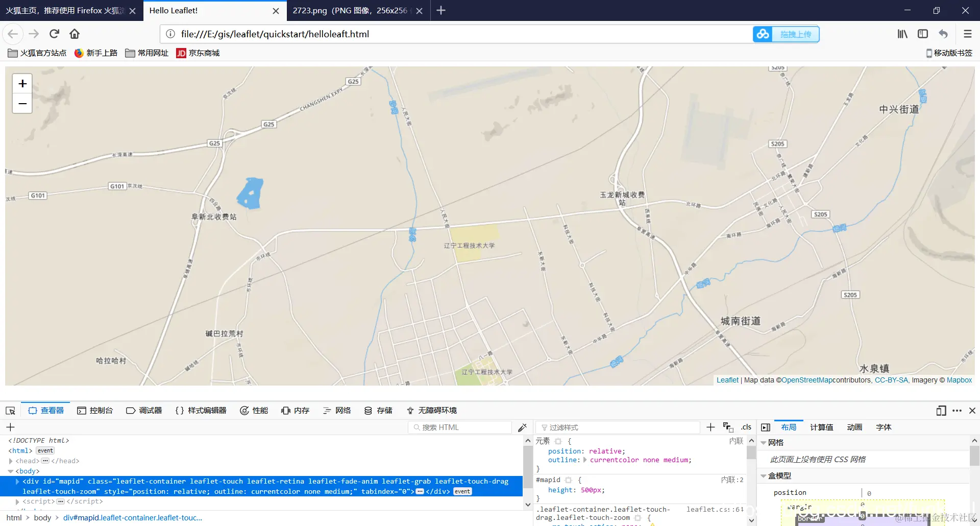Switch to the 调试器 tab
Image resolution: width=980 pixels, height=526 pixels.
(x=144, y=411)
